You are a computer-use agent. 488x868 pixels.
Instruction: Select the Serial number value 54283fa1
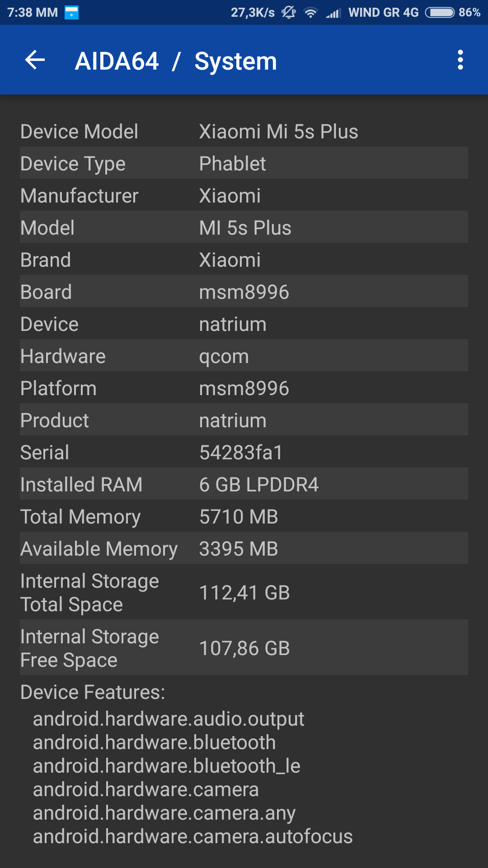tap(241, 453)
